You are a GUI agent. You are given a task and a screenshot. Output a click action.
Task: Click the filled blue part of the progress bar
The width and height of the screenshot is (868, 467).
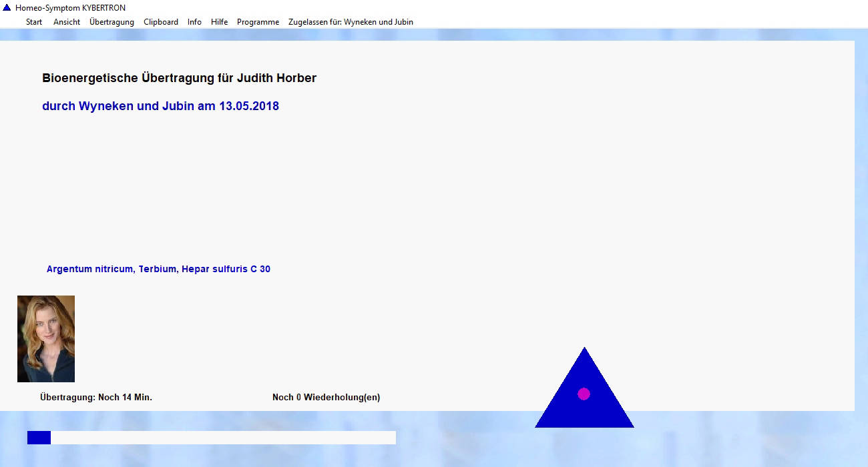tap(39, 438)
